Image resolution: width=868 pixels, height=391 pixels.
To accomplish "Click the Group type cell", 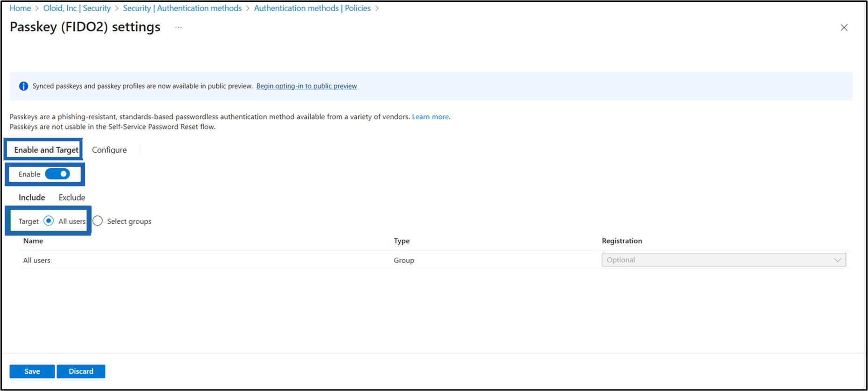I will (404, 261).
